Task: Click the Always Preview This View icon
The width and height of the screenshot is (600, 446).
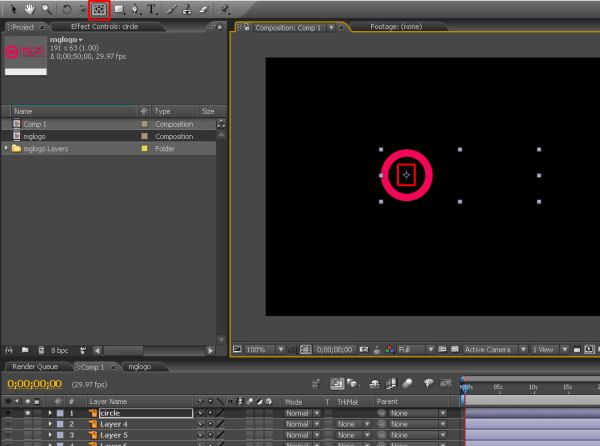Action: (x=237, y=349)
